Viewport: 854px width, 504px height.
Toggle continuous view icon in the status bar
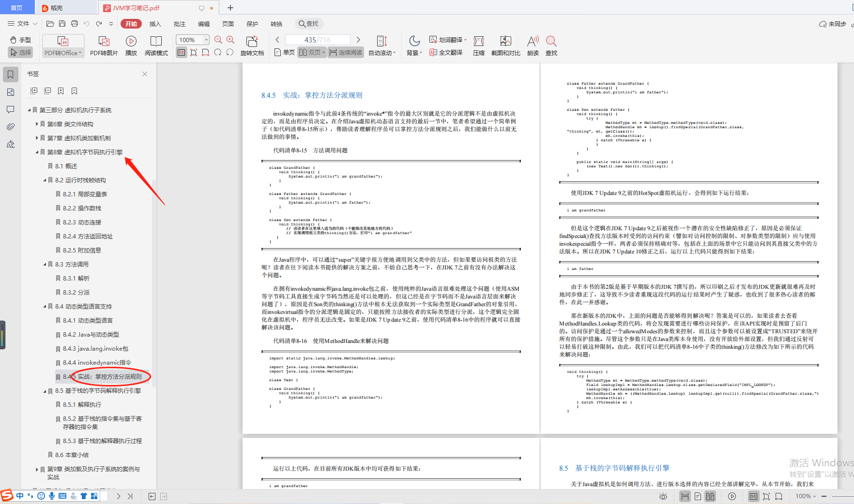tap(685, 496)
